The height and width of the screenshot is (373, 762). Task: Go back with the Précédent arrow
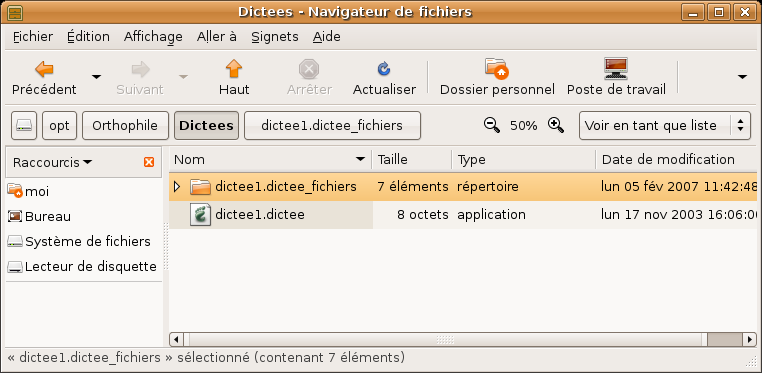(x=44, y=69)
